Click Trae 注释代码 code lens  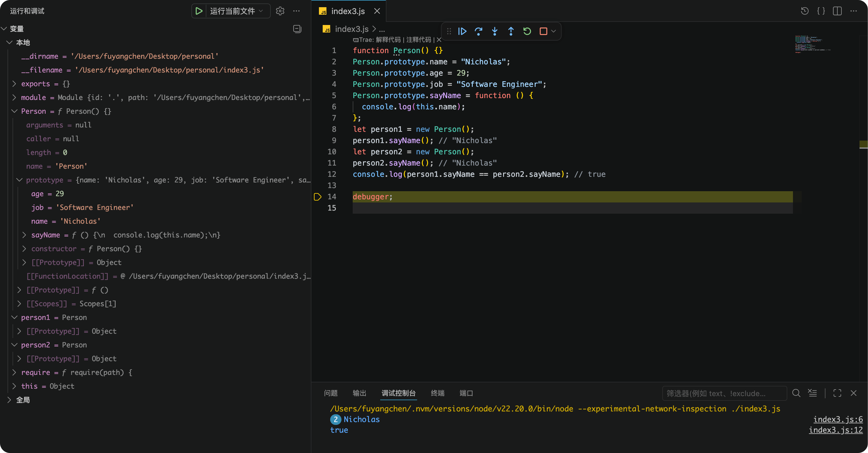[418, 40]
